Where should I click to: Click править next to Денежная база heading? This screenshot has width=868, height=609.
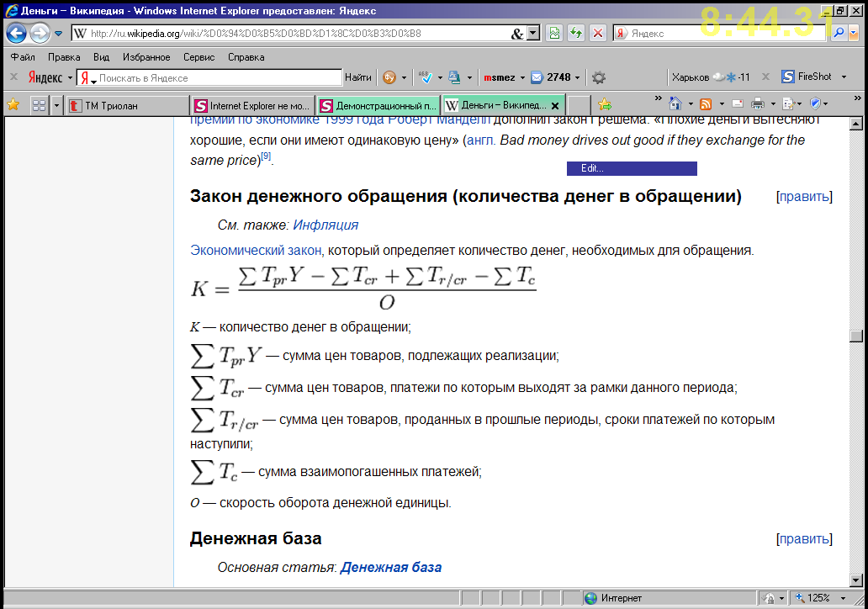(x=805, y=539)
